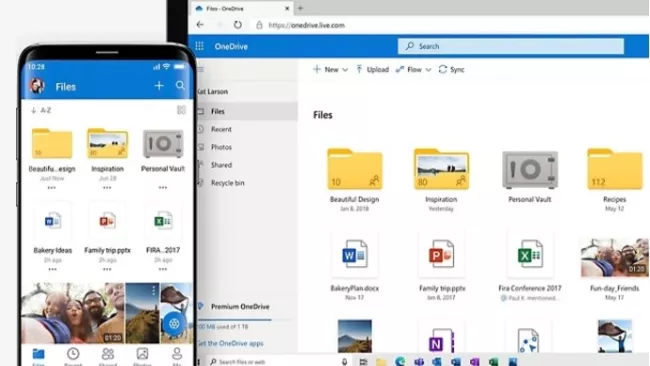Click Upload in the command bar
Viewport: 650px width, 366px height.
[372, 70]
